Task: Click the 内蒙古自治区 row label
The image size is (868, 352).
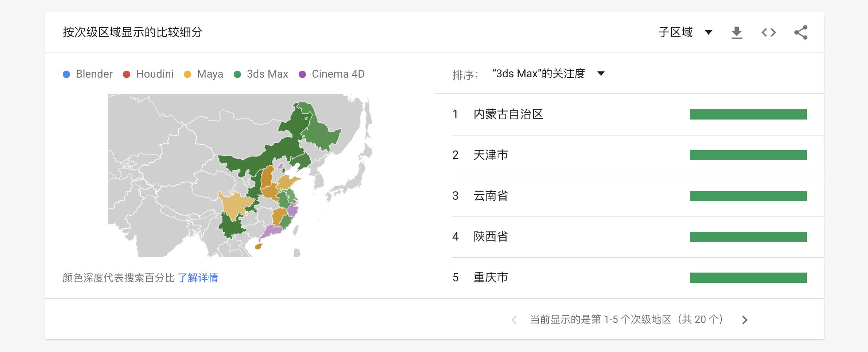Action: pos(508,114)
